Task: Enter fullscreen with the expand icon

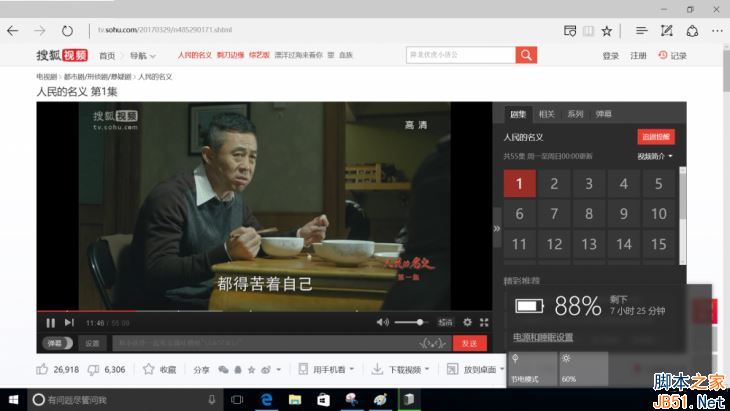Action: click(484, 322)
